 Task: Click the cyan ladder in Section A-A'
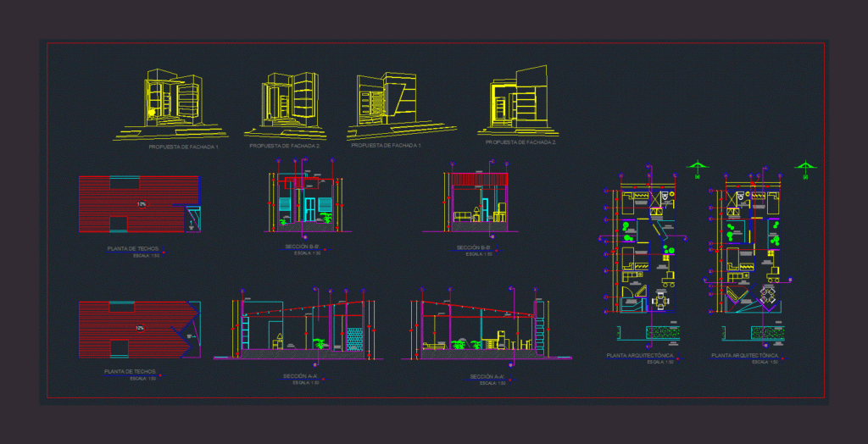[246, 332]
